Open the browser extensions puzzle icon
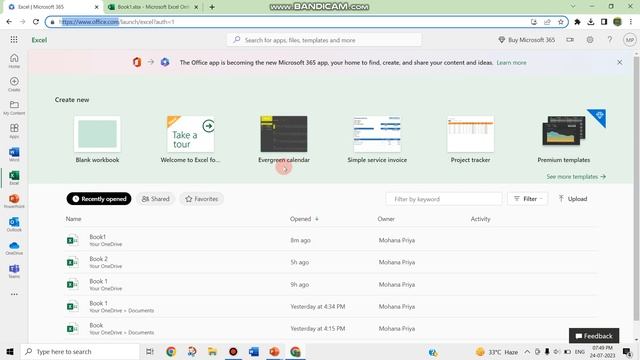 pos(577,22)
